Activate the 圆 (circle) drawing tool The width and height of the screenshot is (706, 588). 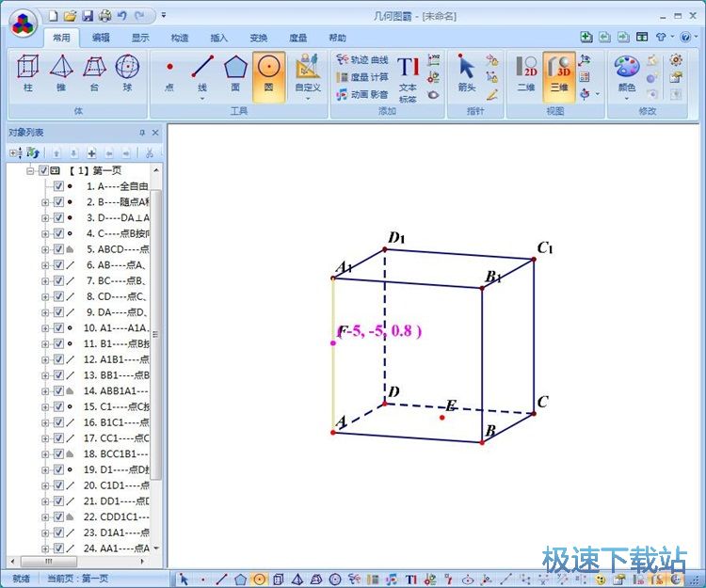[x=268, y=72]
